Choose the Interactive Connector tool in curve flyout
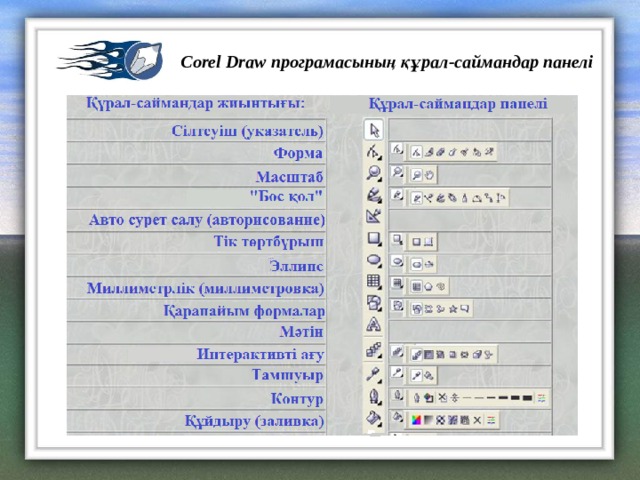The width and height of the screenshot is (640, 480). 489,198
